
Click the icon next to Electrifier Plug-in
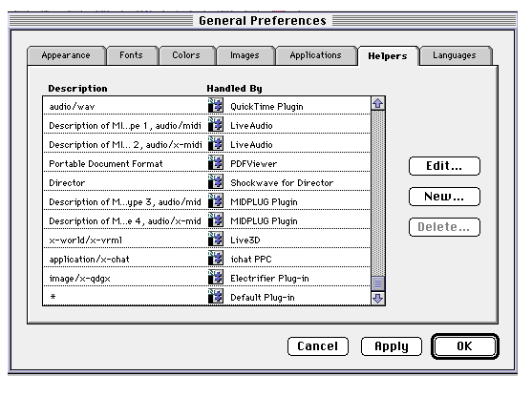(216, 277)
